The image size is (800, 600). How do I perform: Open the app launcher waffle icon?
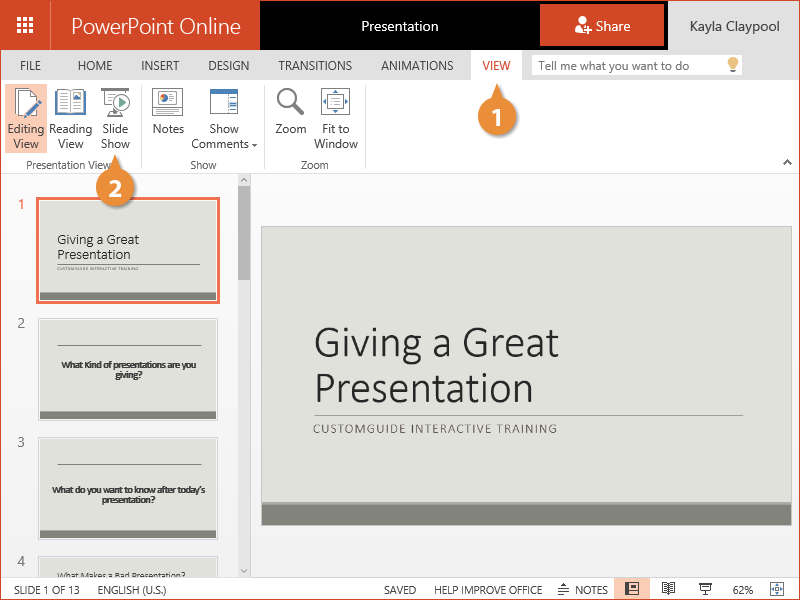click(25, 26)
